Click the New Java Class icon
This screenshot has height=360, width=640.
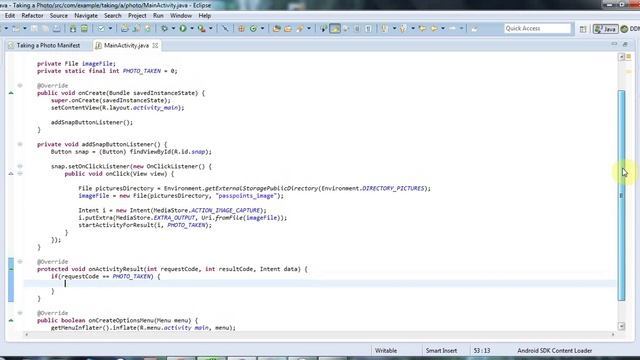pos(253,29)
